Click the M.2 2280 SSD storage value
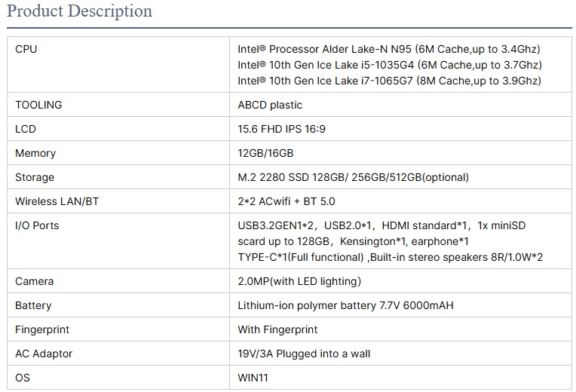 click(x=353, y=177)
